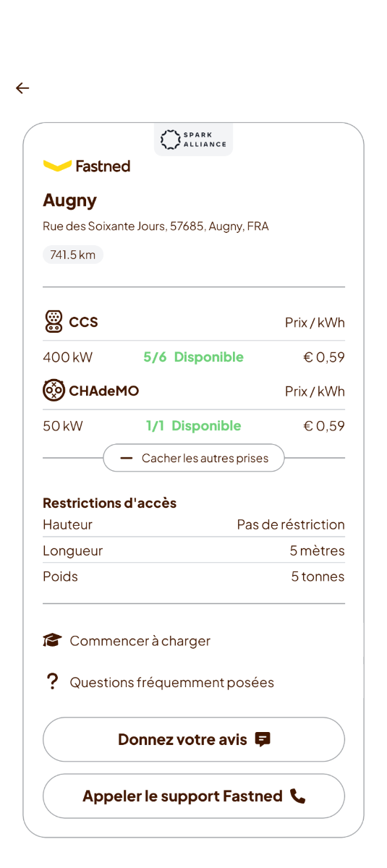Tap Donnez votre avis button
This screenshot has height=868, width=387.
pyautogui.click(x=194, y=739)
